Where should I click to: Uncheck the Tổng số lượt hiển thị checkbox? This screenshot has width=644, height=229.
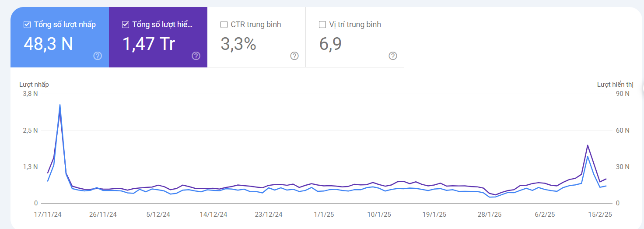click(126, 25)
